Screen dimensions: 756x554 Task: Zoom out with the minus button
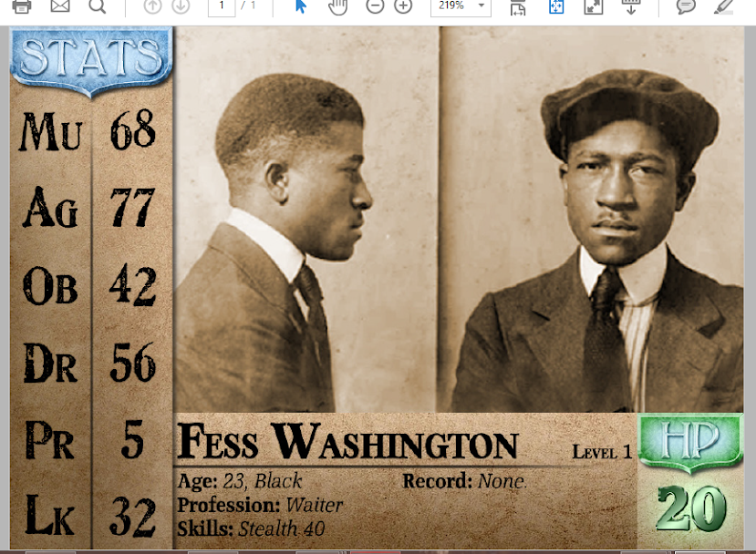(375, 6)
